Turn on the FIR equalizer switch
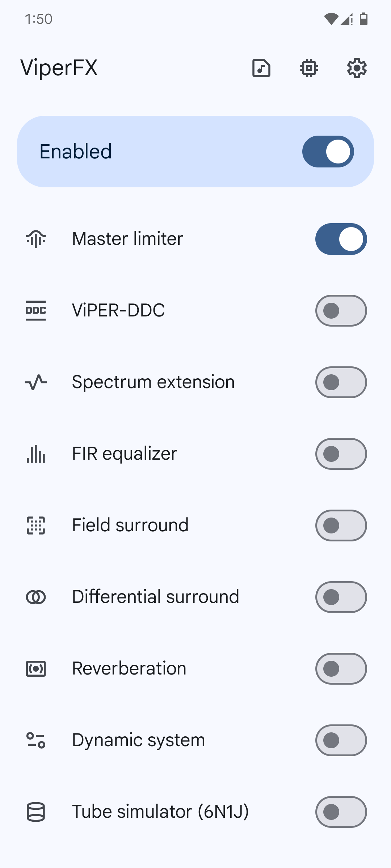 (x=341, y=454)
